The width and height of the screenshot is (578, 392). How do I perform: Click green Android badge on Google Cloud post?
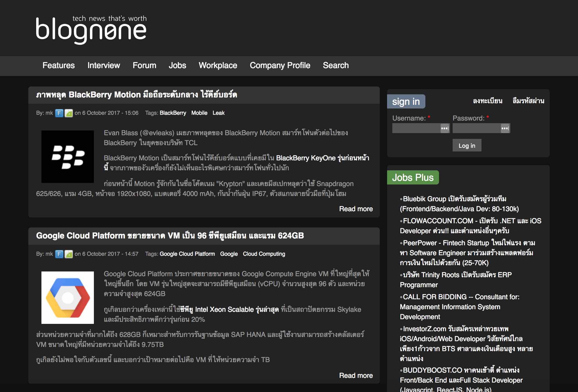point(69,254)
